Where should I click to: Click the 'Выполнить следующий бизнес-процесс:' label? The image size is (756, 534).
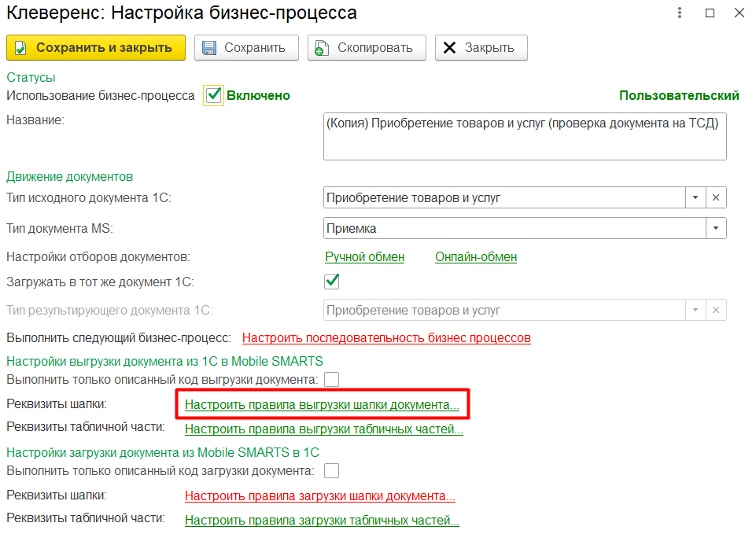tap(119, 338)
